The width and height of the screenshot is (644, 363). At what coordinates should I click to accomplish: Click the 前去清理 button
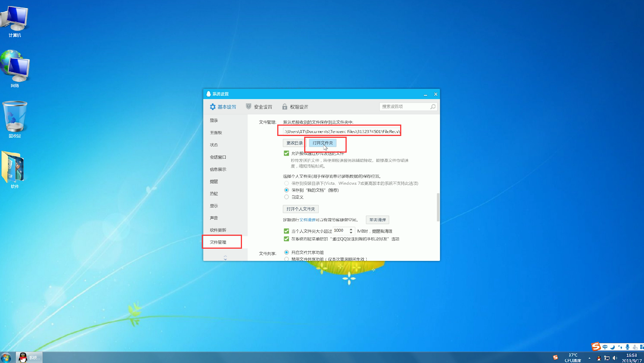click(377, 220)
